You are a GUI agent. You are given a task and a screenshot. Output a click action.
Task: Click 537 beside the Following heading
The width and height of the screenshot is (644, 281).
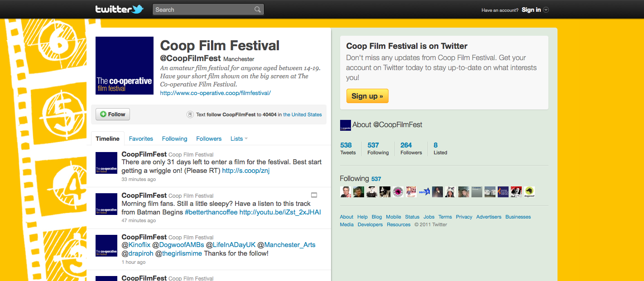tap(376, 179)
